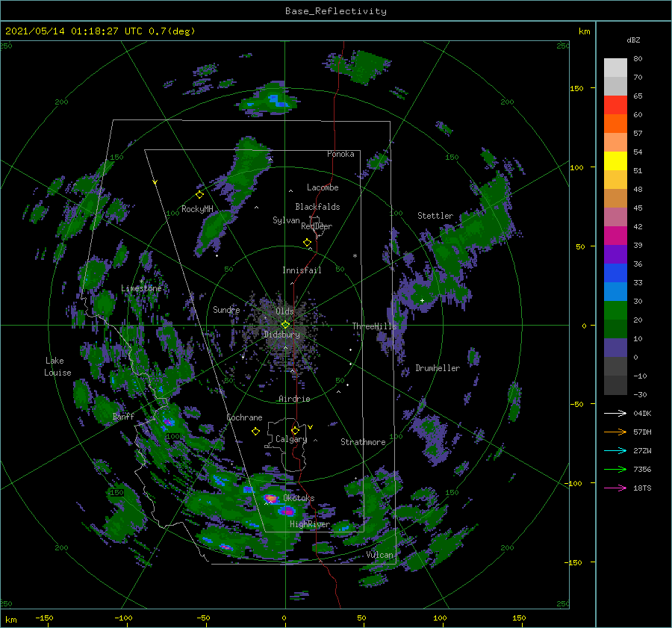This screenshot has width=672, height=628.
Task: Click the Strathmore label
Action: [363, 442]
